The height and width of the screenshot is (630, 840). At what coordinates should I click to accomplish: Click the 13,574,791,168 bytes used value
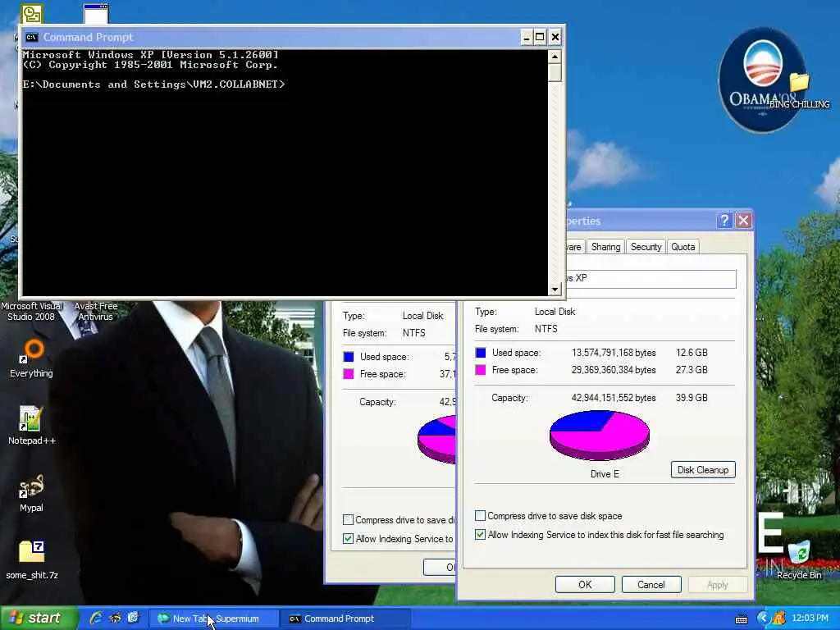(614, 353)
